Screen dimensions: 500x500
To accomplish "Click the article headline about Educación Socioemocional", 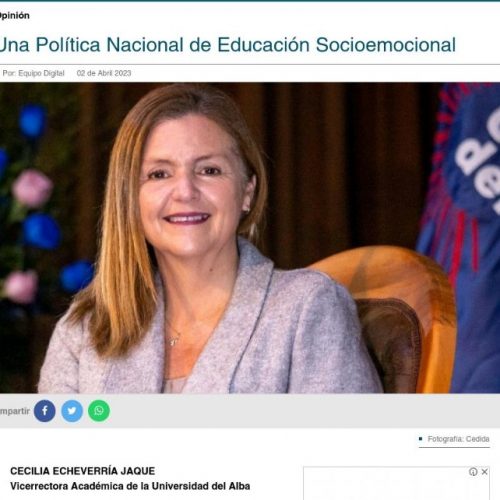I will click(x=228, y=45).
